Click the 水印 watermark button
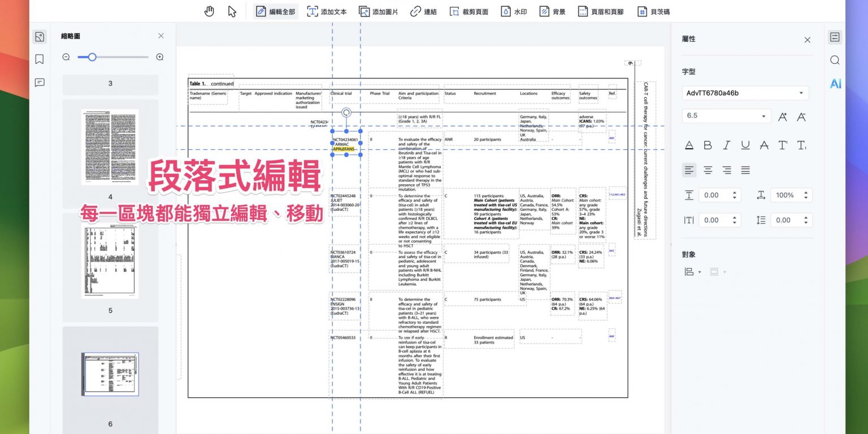 click(514, 11)
